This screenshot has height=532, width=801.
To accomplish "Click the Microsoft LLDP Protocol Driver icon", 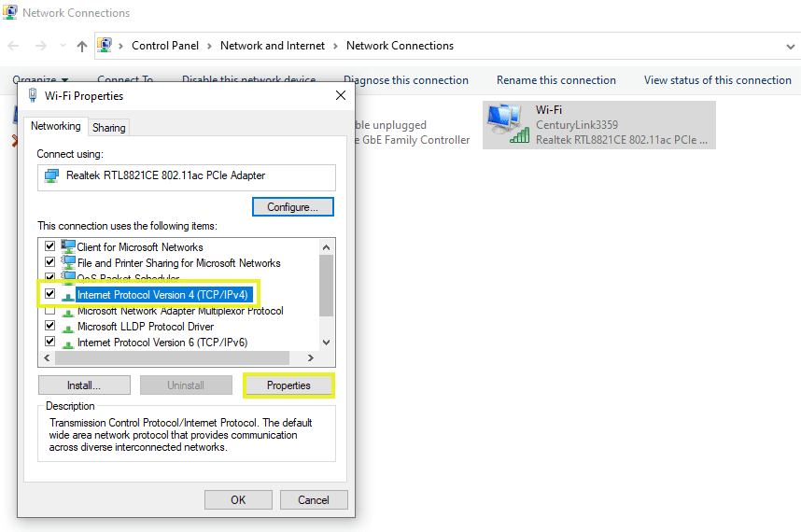I will (67, 328).
